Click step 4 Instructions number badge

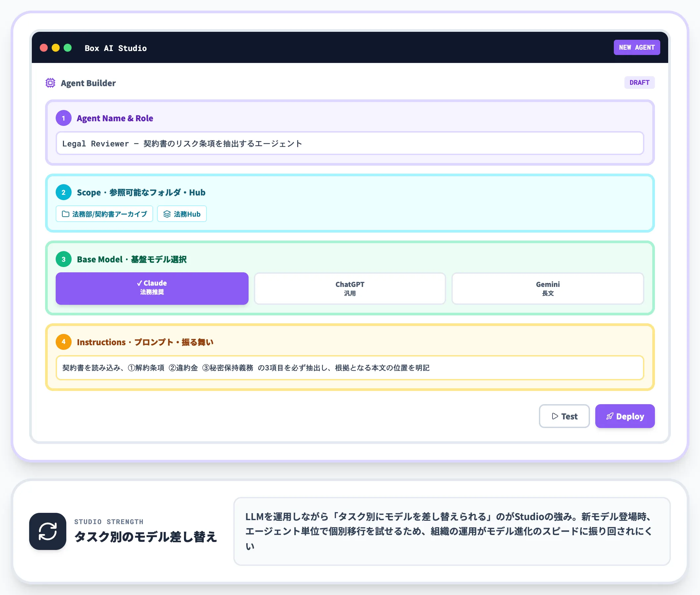pos(63,342)
